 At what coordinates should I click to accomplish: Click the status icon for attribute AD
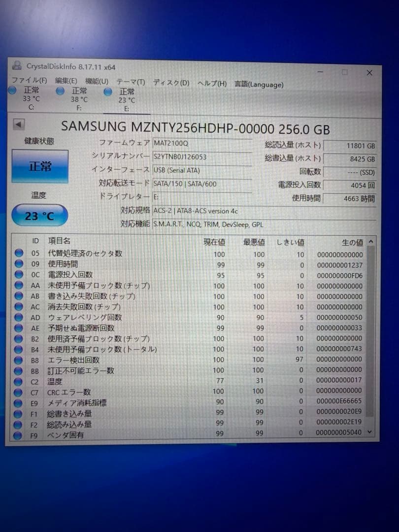(19, 317)
